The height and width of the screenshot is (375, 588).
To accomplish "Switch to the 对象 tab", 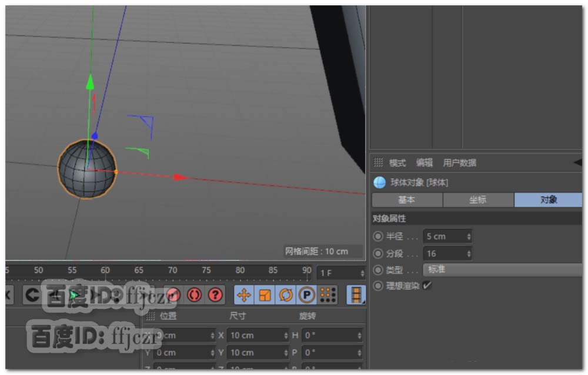I will 548,200.
